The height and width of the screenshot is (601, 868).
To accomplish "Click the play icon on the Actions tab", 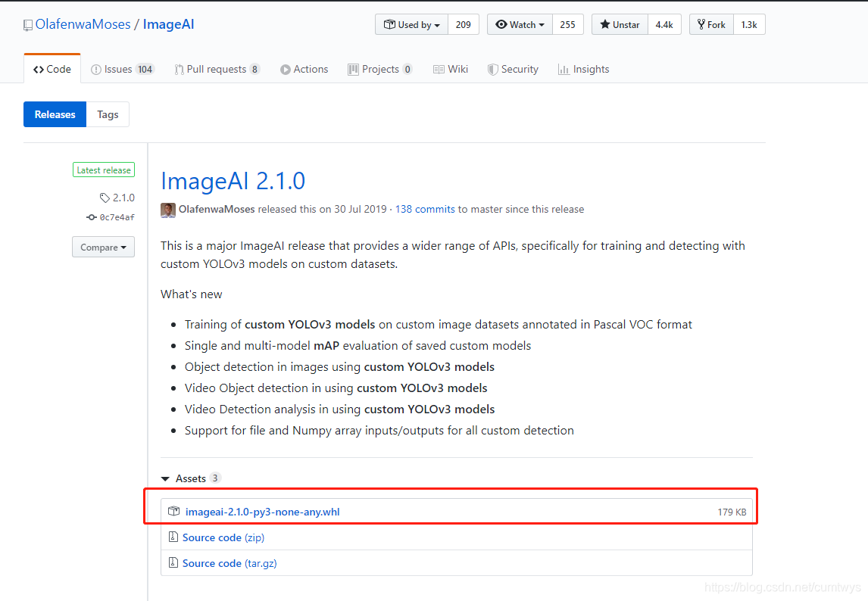I will click(285, 69).
